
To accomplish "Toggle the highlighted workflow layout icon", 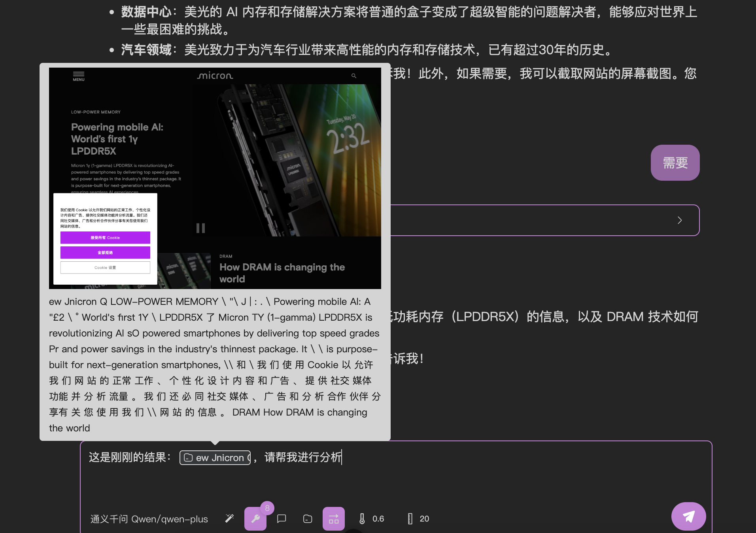I will pyautogui.click(x=333, y=519).
